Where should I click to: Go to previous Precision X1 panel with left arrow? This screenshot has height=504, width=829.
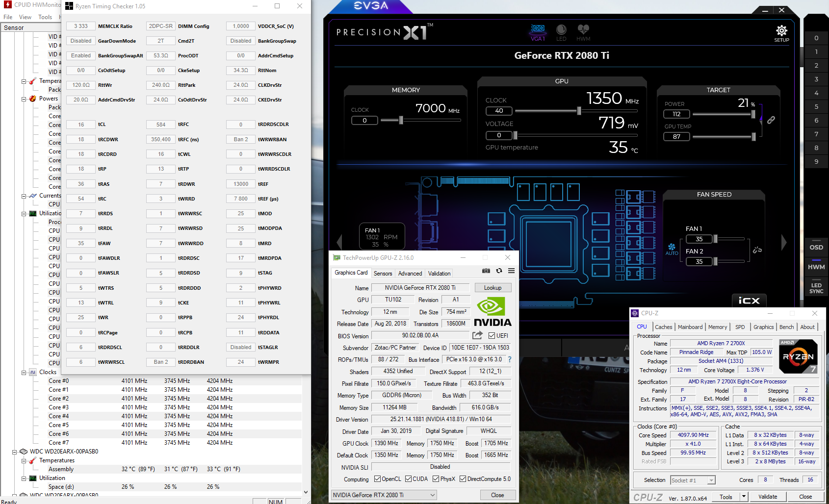pos(339,242)
